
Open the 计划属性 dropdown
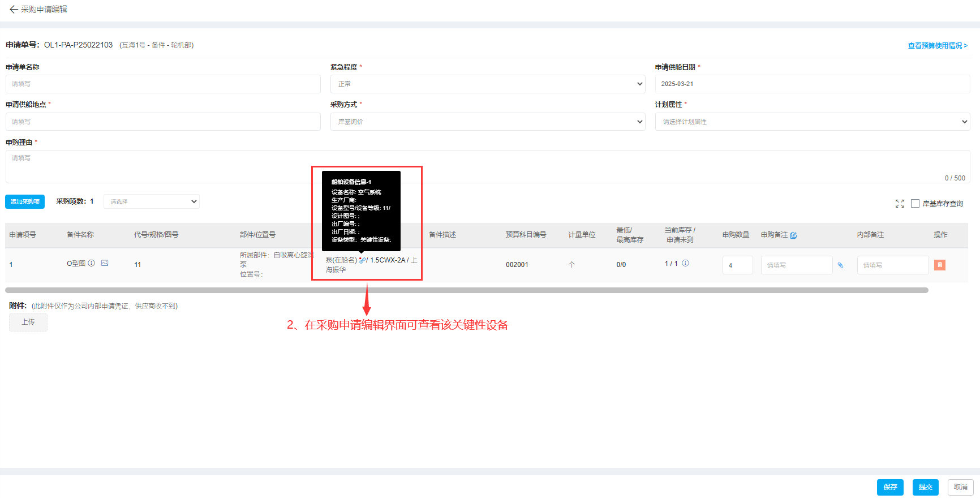(813, 122)
